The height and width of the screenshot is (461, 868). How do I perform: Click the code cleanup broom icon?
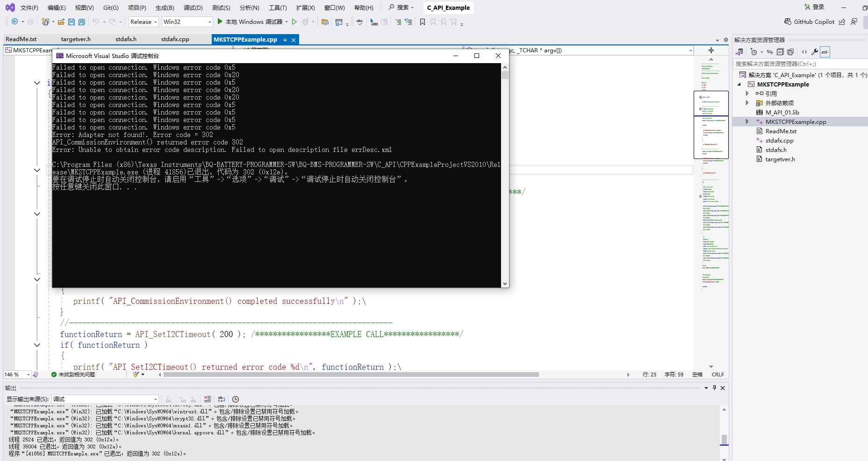click(x=136, y=375)
